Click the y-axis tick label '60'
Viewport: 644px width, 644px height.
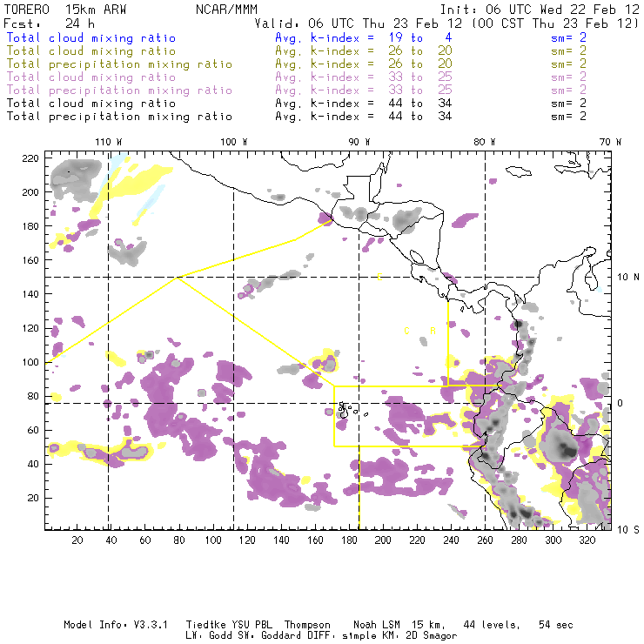click(33, 430)
